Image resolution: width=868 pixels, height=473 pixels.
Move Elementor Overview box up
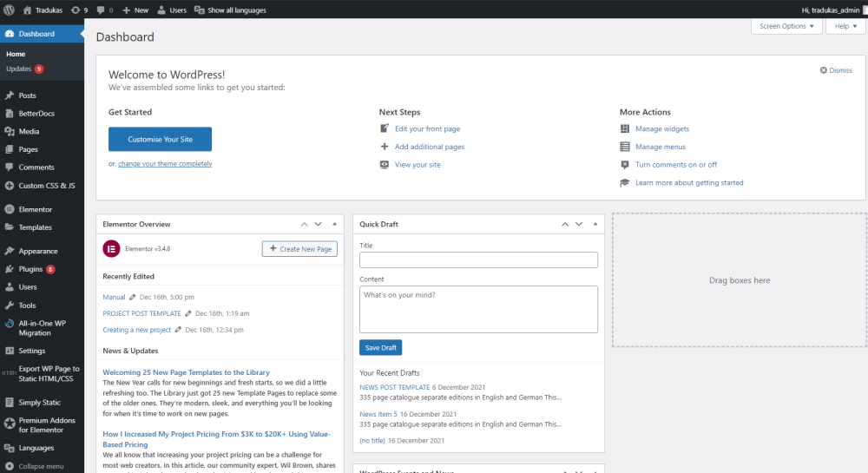pos(304,224)
